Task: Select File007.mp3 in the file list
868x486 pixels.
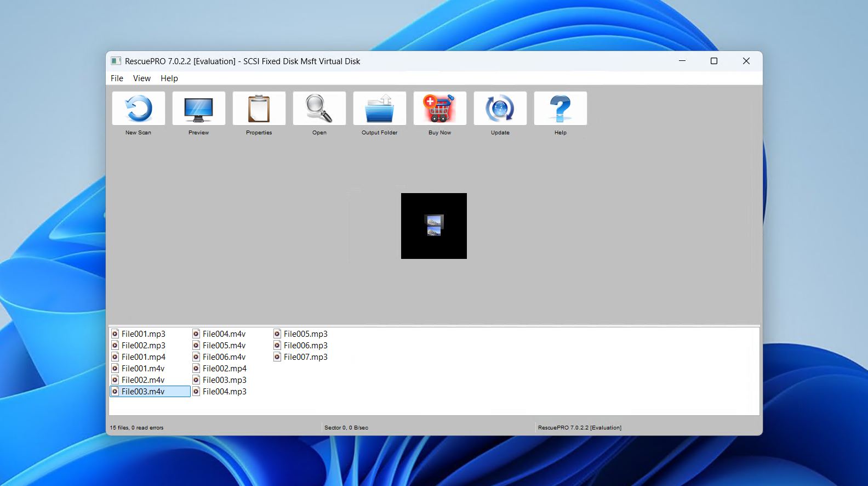Action: (305, 357)
